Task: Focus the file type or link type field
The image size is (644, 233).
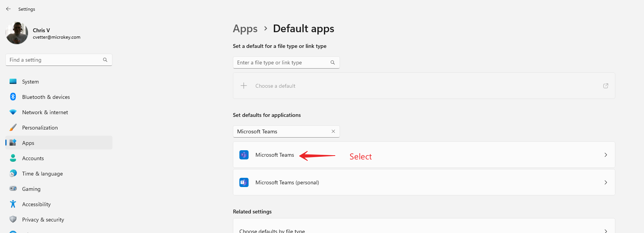Action: [x=286, y=62]
